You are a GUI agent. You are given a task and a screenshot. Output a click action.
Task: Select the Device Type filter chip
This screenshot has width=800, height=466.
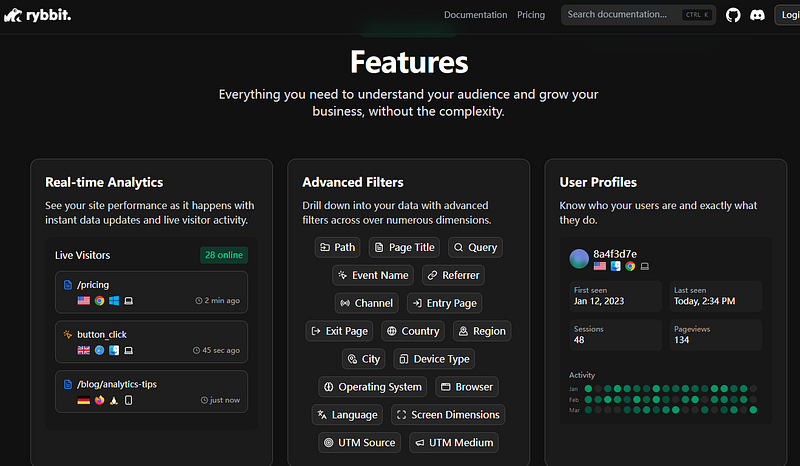point(434,359)
